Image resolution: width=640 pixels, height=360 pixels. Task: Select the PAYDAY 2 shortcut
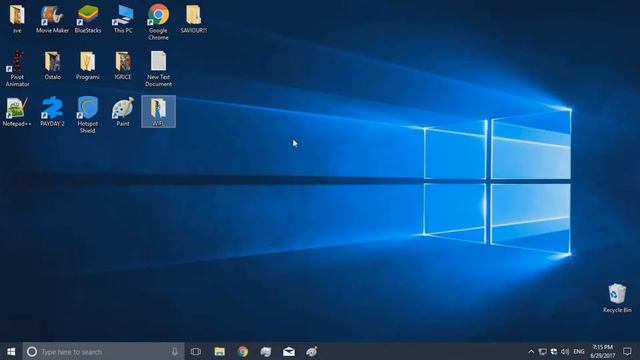click(52, 112)
